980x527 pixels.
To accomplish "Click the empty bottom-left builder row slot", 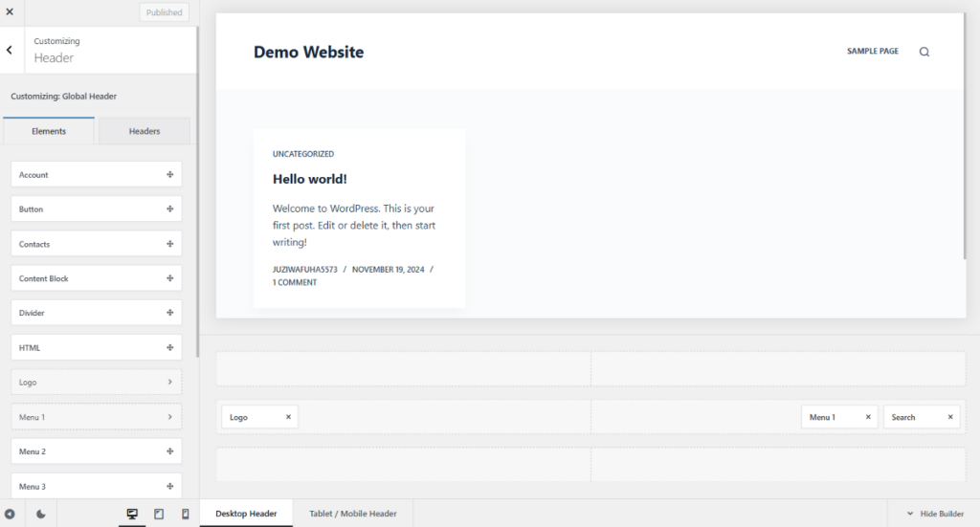I will click(x=403, y=465).
